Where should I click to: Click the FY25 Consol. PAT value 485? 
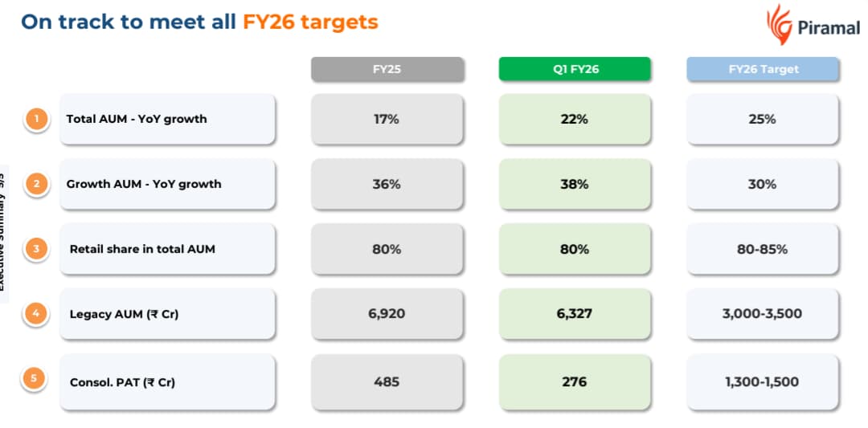(387, 382)
